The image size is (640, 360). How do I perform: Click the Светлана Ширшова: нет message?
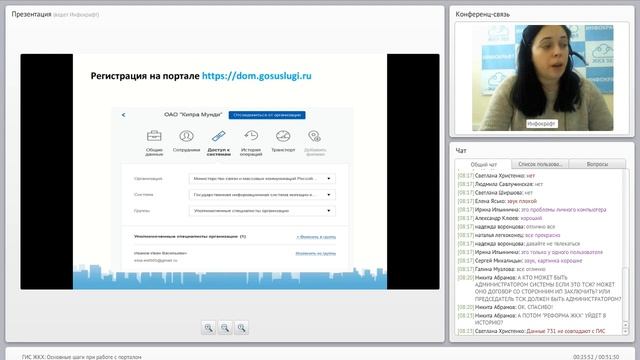point(495,193)
